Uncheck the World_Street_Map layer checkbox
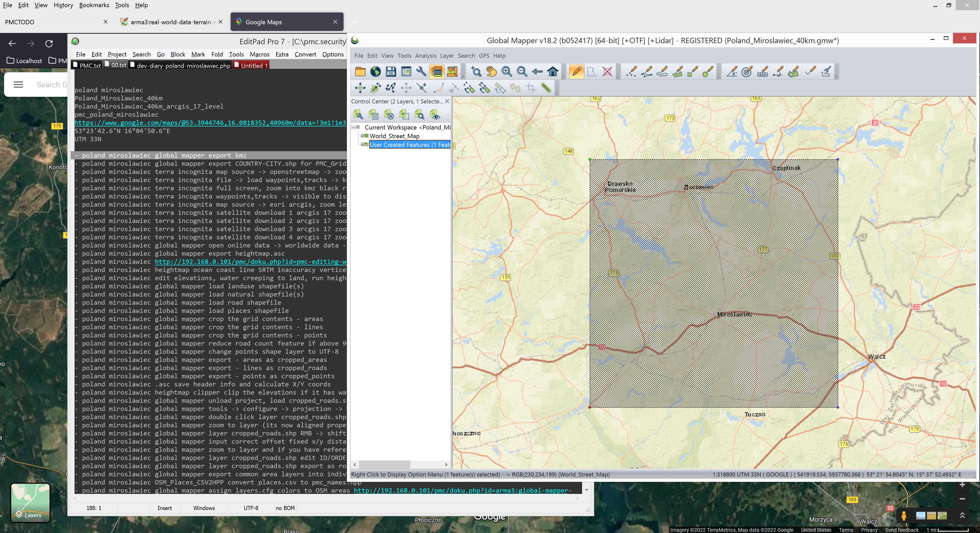 click(x=363, y=136)
